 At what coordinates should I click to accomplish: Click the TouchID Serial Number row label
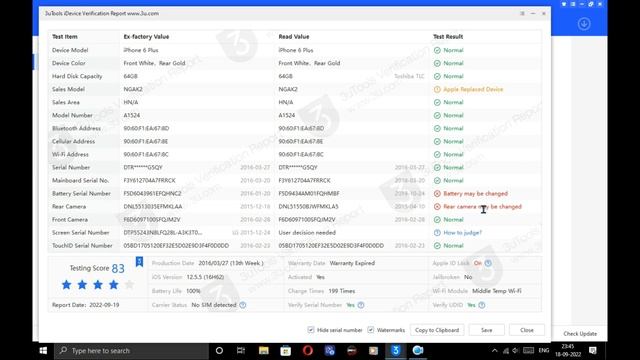point(82,246)
